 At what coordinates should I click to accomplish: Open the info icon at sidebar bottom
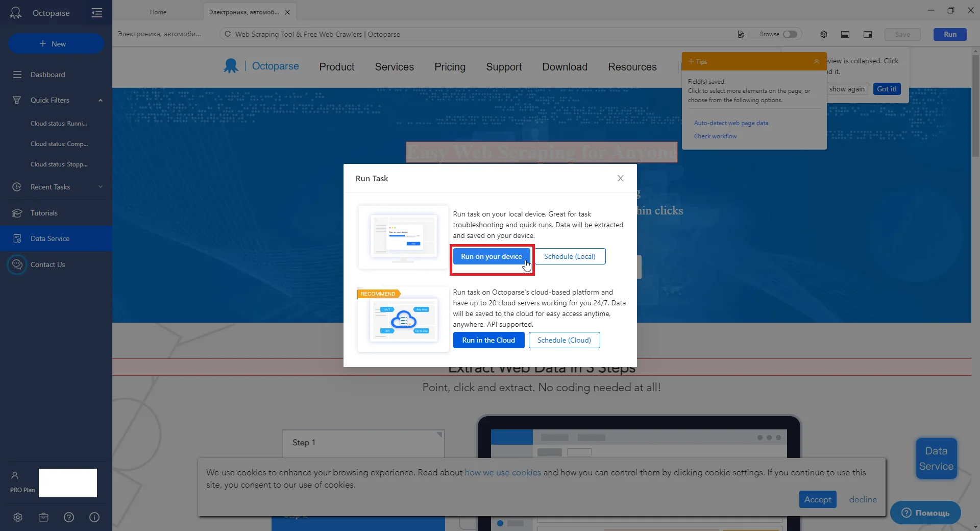point(94,517)
